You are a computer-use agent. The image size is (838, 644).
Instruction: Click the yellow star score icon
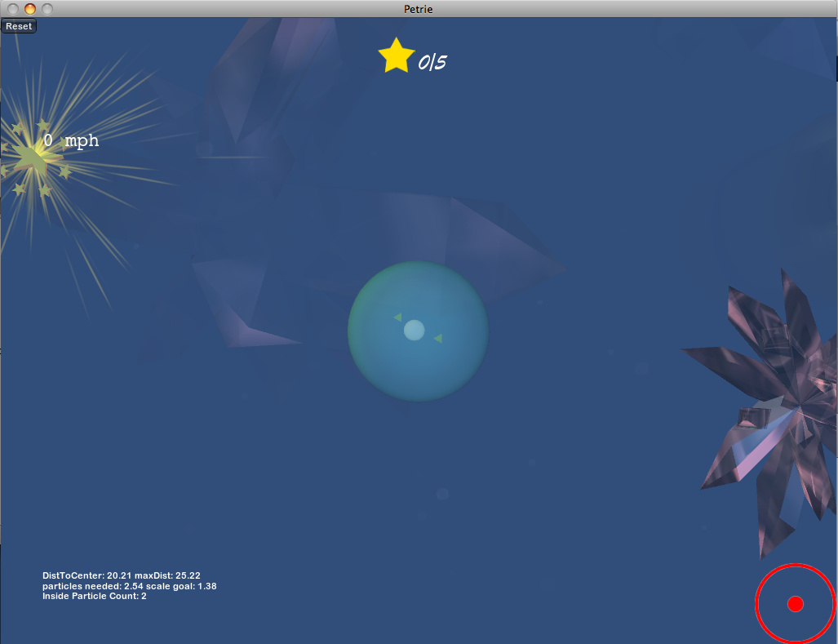396,56
